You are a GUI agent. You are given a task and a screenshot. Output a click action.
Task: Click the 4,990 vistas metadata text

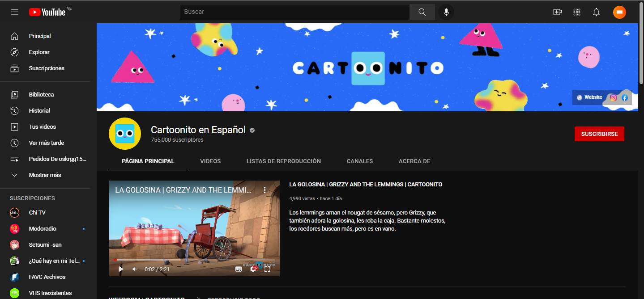pos(302,198)
